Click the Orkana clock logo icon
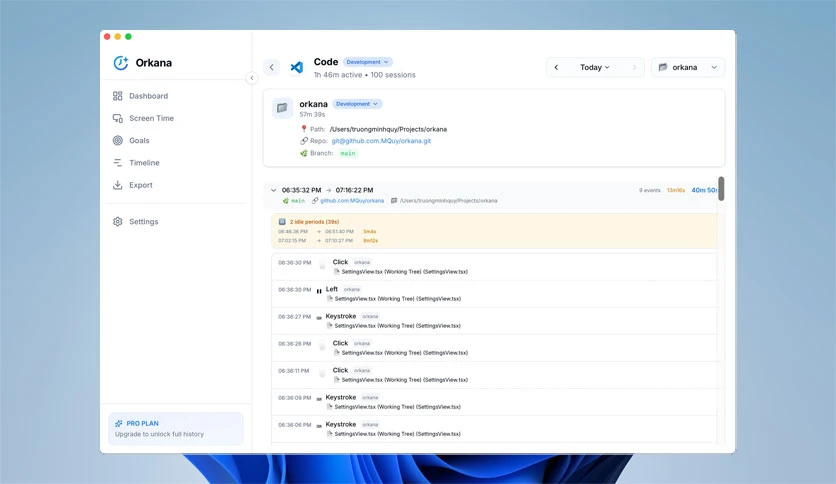This screenshot has height=484, width=836. pos(120,63)
